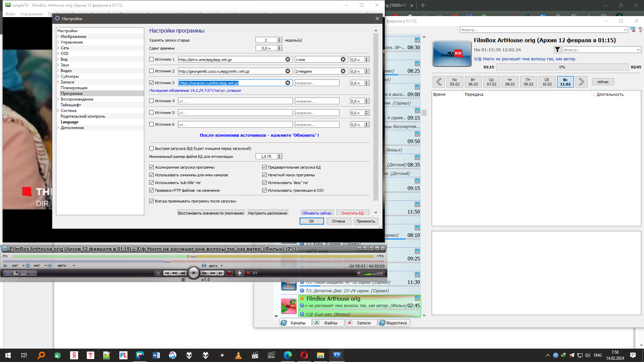The height and width of the screenshot is (362, 644).
Task: Switch to the Каналы tab
Action: pos(295,323)
